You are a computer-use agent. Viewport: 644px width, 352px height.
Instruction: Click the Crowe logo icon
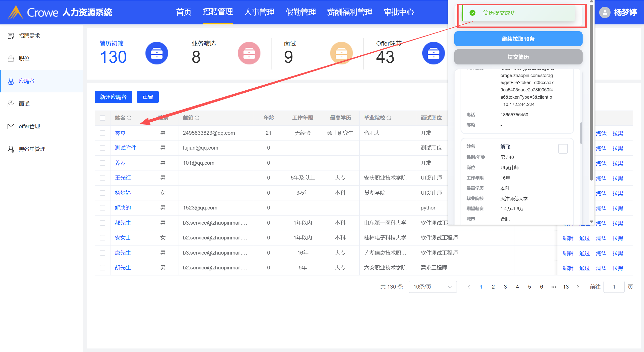pos(16,12)
